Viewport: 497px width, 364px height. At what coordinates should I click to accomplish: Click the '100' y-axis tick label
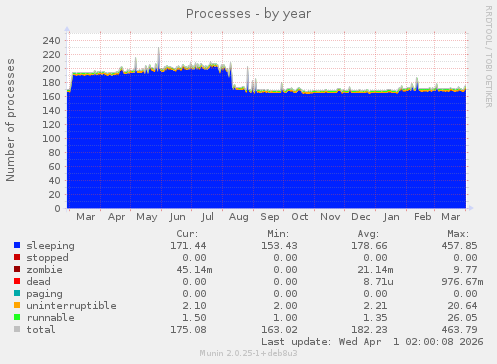click(51, 139)
